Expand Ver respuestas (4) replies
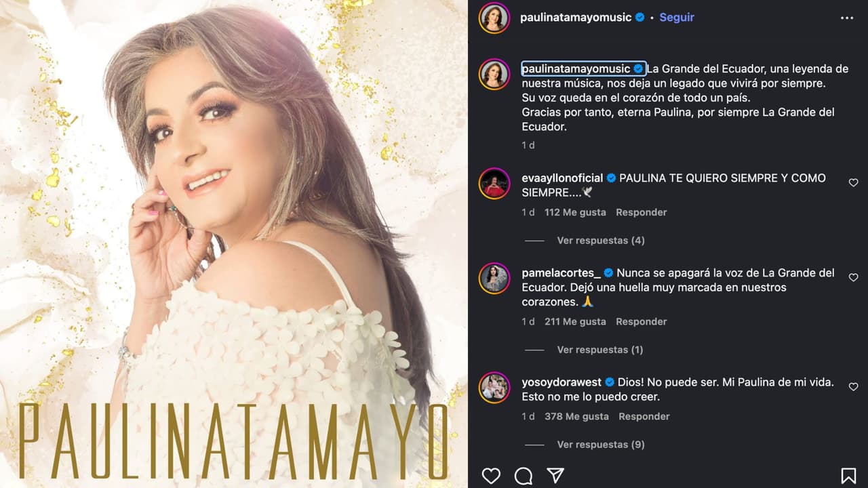The width and height of the screenshot is (868, 488). point(600,241)
